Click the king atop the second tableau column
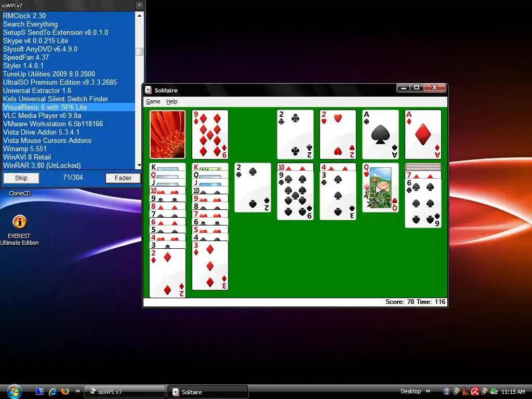 [210, 167]
